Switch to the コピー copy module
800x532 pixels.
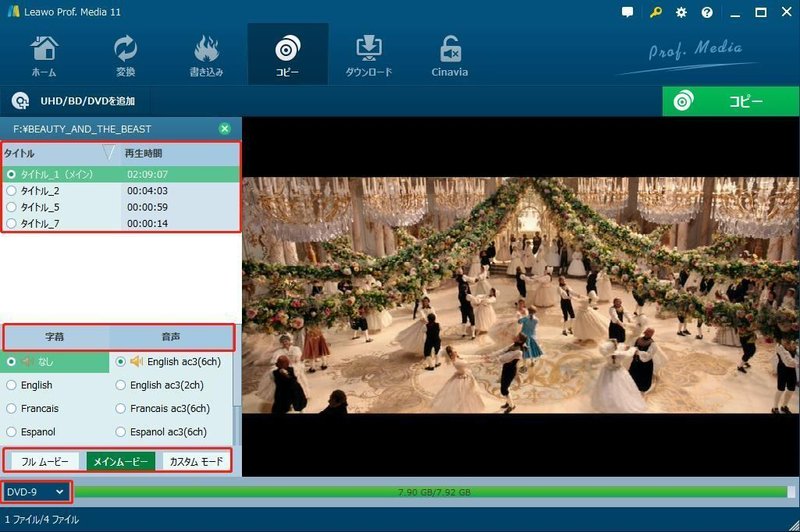[287, 56]
